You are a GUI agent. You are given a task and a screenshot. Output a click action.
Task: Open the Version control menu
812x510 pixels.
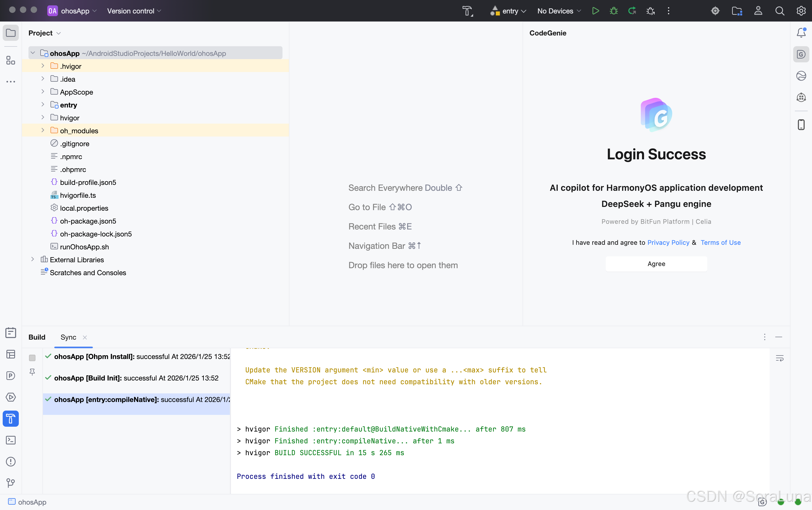[x=134, y=11]
